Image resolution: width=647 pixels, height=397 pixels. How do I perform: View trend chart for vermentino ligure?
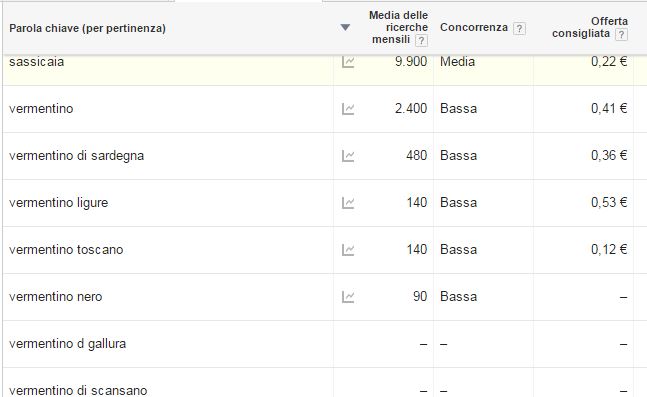click(x=348, y=203)
